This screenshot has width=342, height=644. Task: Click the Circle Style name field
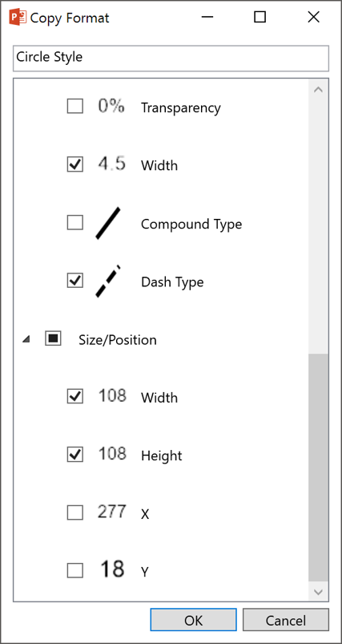click(171, 58)
